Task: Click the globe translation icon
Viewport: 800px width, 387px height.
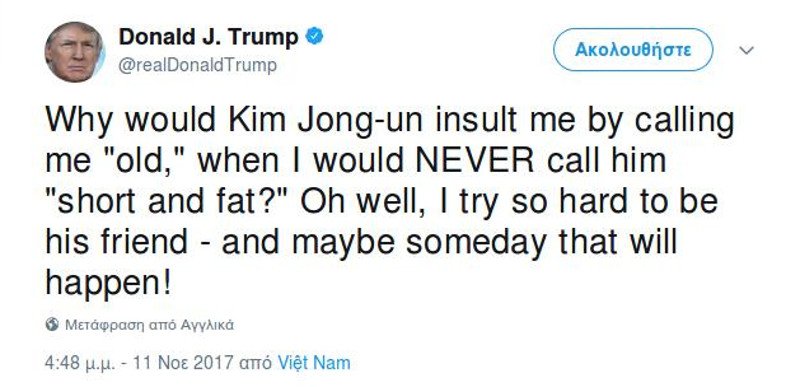Action: point(52,325)
